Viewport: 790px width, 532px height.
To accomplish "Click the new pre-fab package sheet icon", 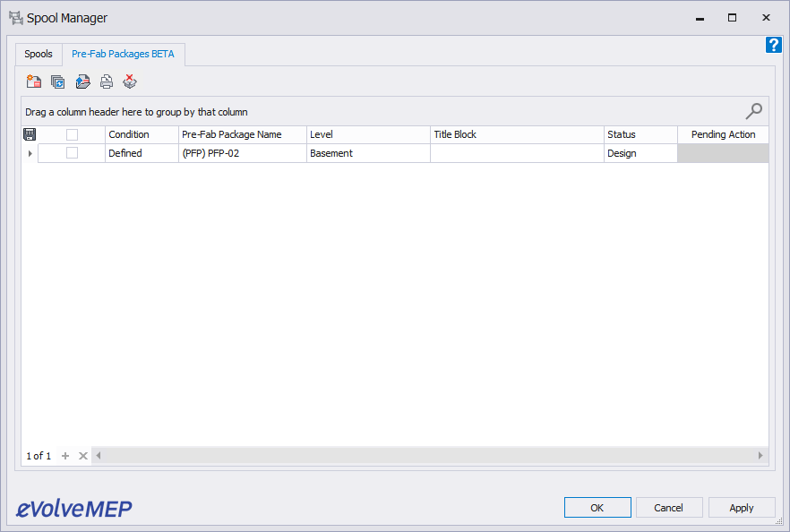I will [x=34, y=82].
